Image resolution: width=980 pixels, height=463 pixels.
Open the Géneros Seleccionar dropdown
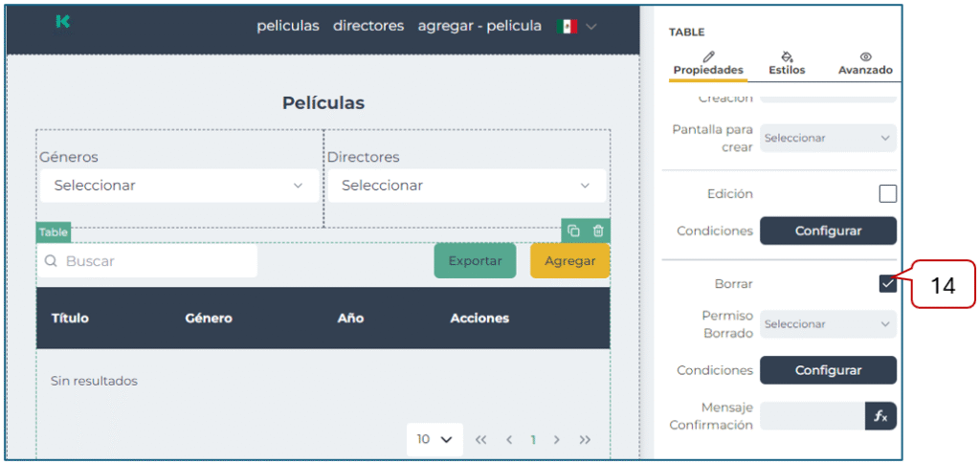pos(179,186)
